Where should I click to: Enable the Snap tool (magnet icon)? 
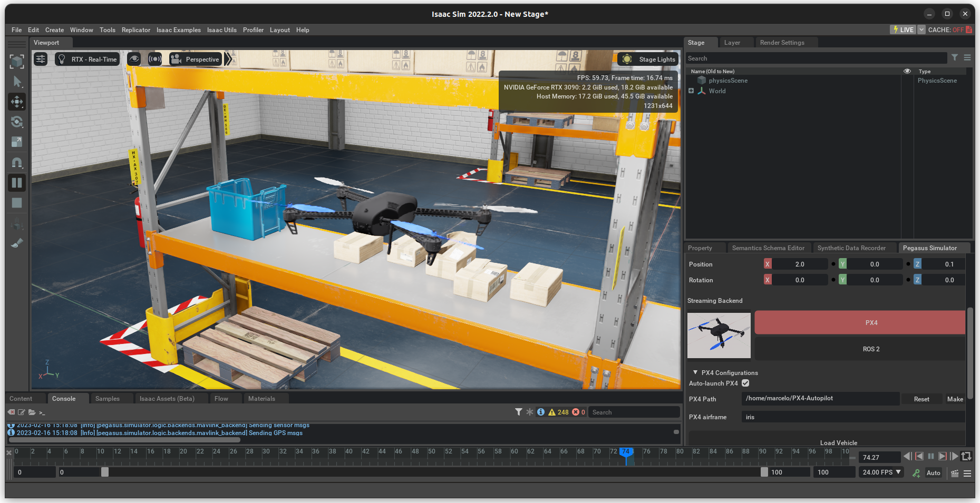[x=17, y=162]
